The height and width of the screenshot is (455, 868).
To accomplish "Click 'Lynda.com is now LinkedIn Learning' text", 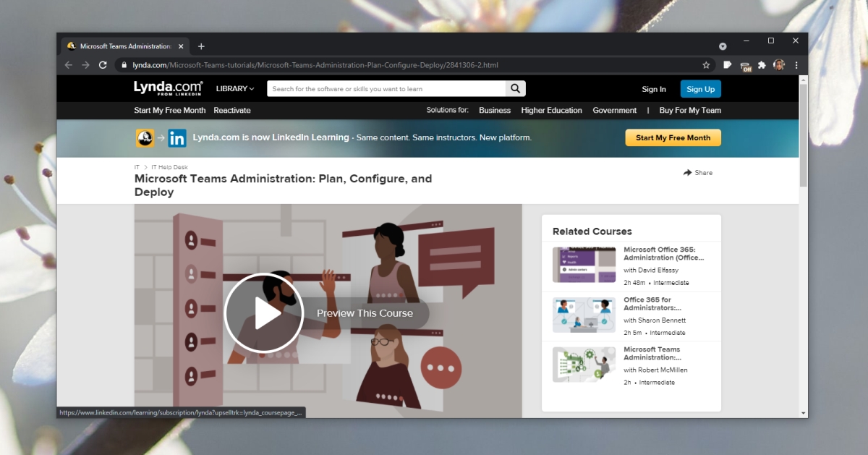I will pyautogui.click(x=271, y=137).
